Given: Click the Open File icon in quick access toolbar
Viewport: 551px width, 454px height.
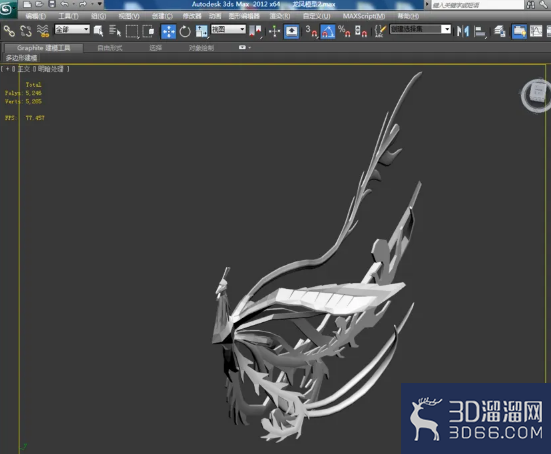Looking at the screenshot, I should click(x=39, y=4).
